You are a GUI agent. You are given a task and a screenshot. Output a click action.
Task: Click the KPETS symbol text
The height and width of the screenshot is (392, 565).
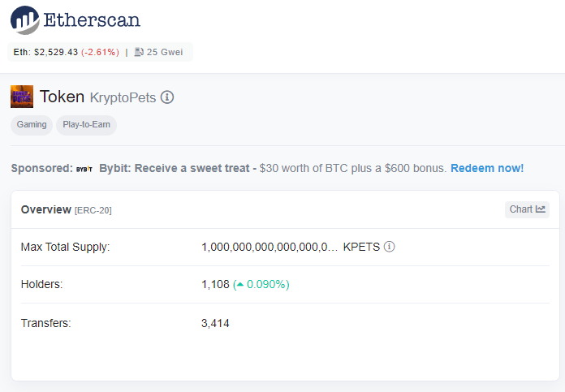[x=361, y=247]
